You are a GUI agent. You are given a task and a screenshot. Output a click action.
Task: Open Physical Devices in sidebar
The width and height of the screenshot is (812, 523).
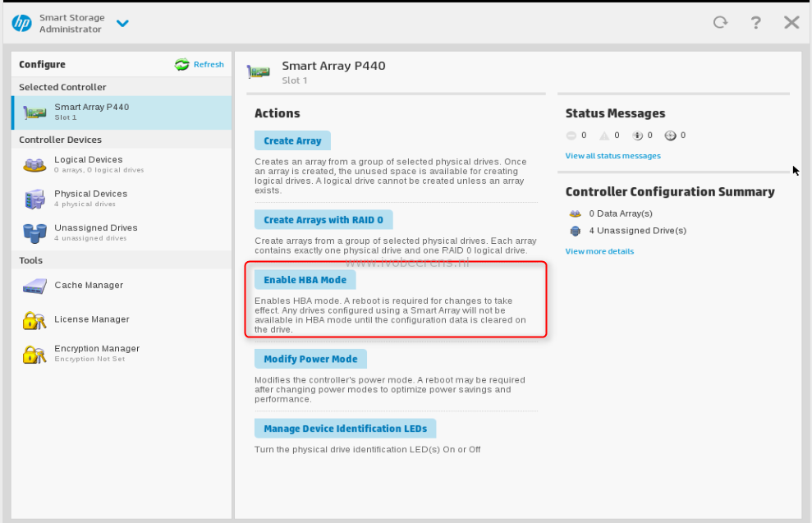[122, 199]
